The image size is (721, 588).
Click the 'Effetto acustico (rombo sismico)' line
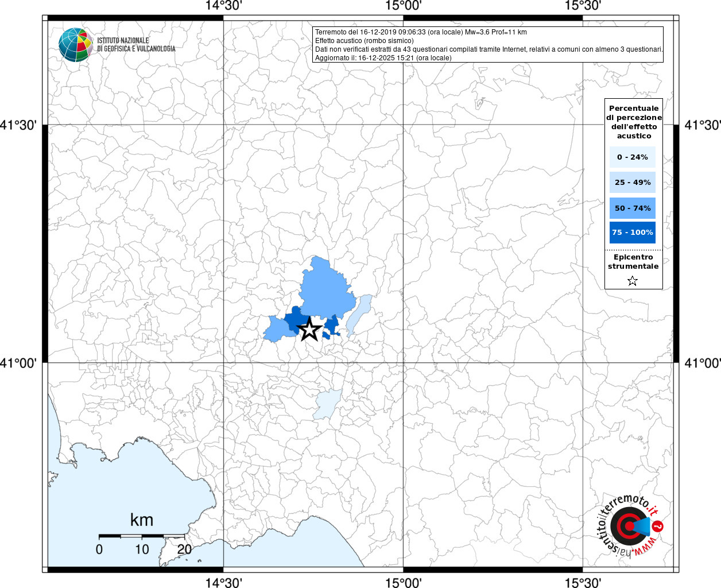pos(364,41)
